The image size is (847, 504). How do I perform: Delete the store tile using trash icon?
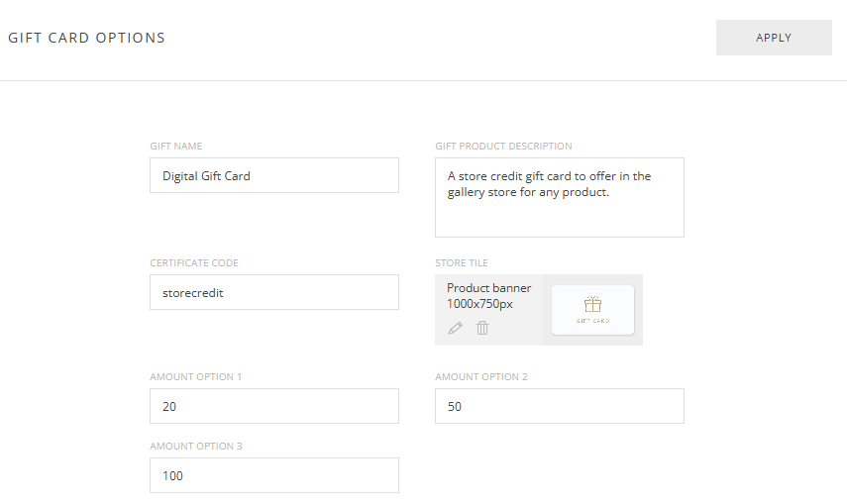coord(482,328)
